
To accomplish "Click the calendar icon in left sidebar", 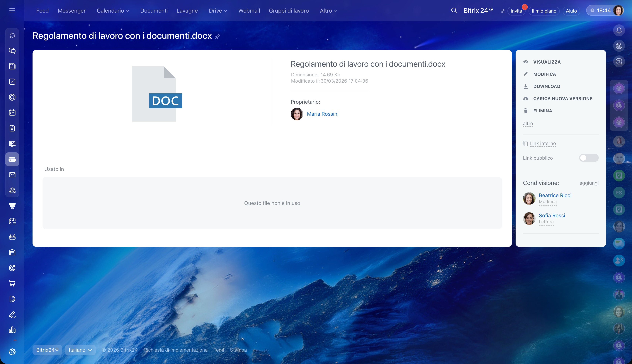I will [x=12, y=113].
